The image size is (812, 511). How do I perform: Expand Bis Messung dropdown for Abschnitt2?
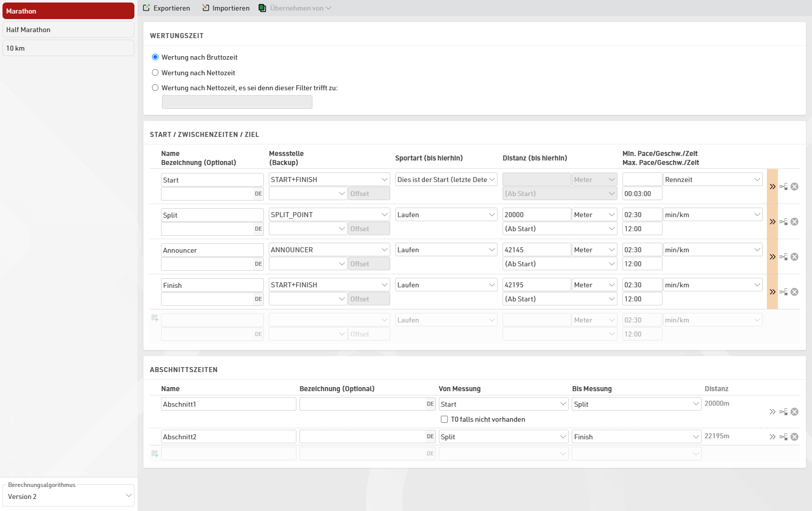coord(636,437)
